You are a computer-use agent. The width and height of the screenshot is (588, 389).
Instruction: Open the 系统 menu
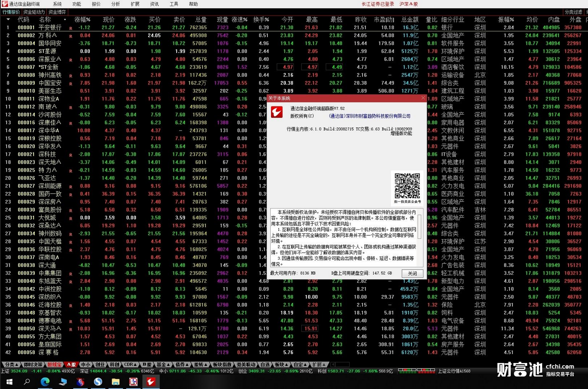57,4
